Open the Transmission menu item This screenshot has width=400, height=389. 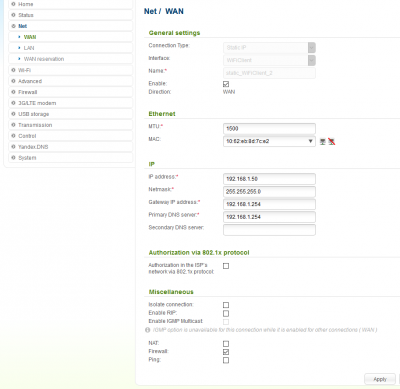pyautogui.click(x=70, y=125)
